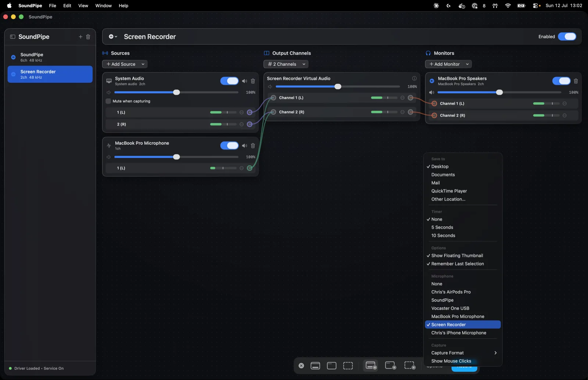This screenshot has height=380, width=588.
Task: Select None under Microphone
Action: [437, 284]
